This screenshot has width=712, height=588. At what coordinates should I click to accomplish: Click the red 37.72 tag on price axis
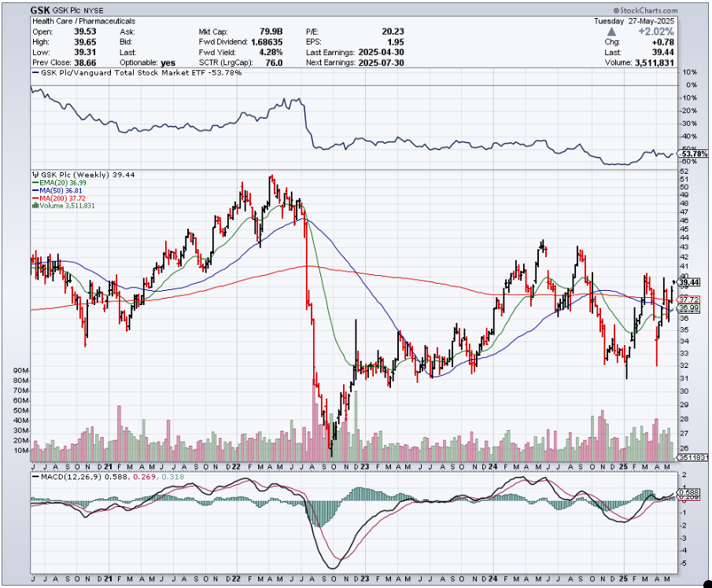tap(689, 300)
